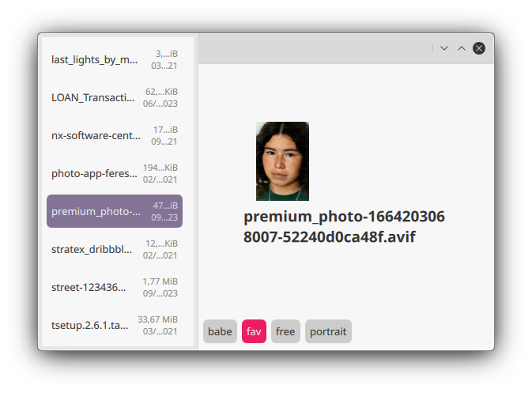Minimize window using down chevron icon
The height and width of the screenshot is (393, 532).
(444, 48)
